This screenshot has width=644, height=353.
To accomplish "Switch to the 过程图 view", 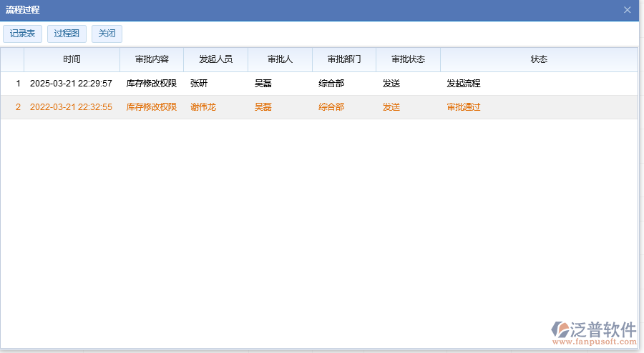I will [67, 34].
